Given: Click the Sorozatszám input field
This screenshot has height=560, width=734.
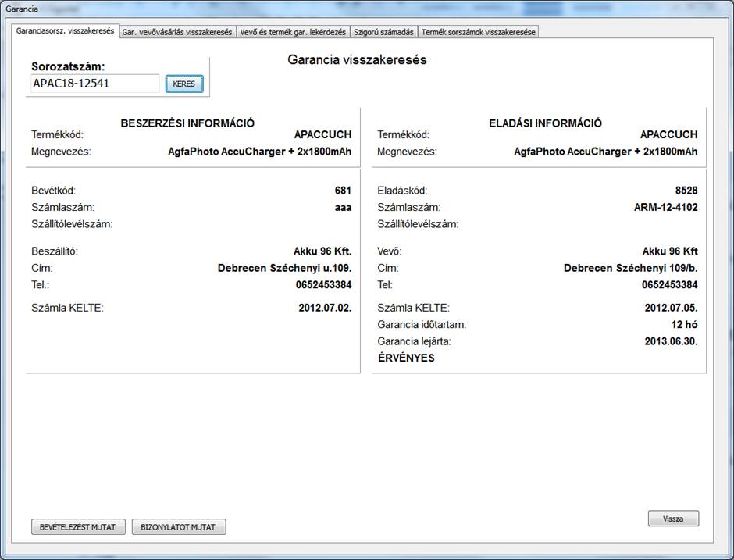Looking at the screenshot, I should (x=94, y=84).
